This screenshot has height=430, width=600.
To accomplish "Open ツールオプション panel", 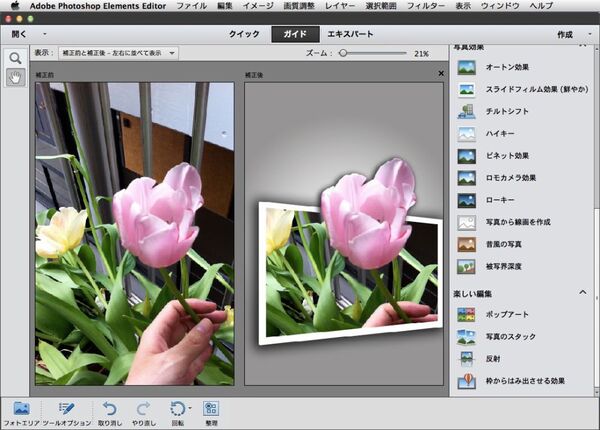I will (x=67, y=413).
